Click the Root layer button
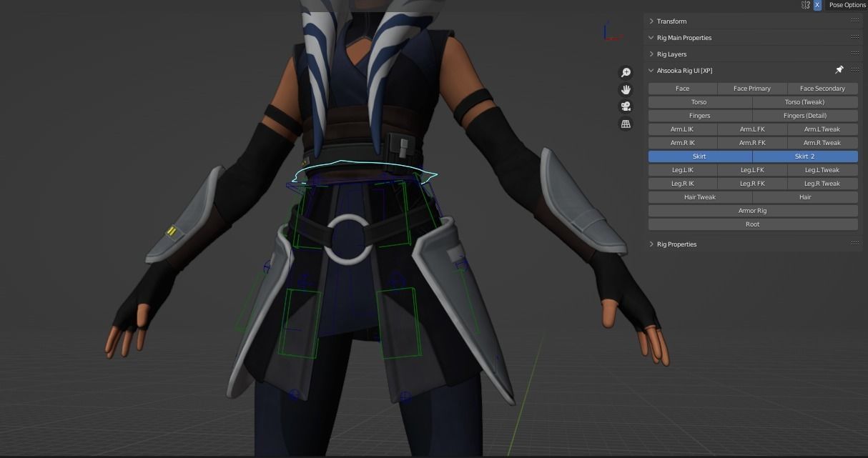 (753, 224)
